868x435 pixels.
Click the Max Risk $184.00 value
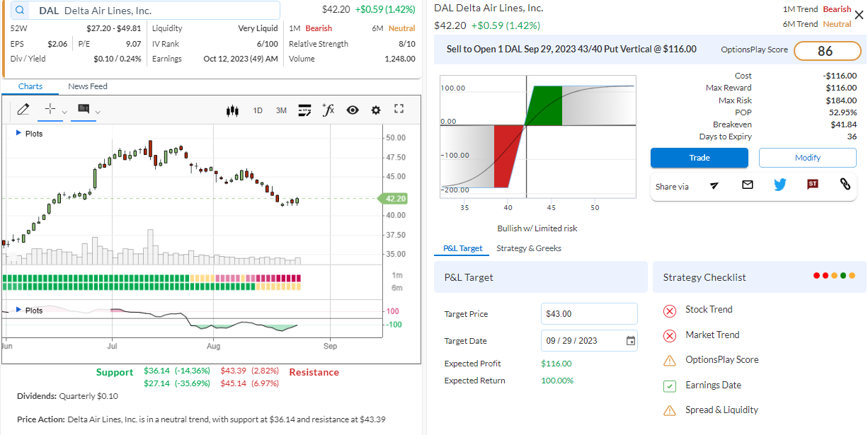tap(841, 100)
